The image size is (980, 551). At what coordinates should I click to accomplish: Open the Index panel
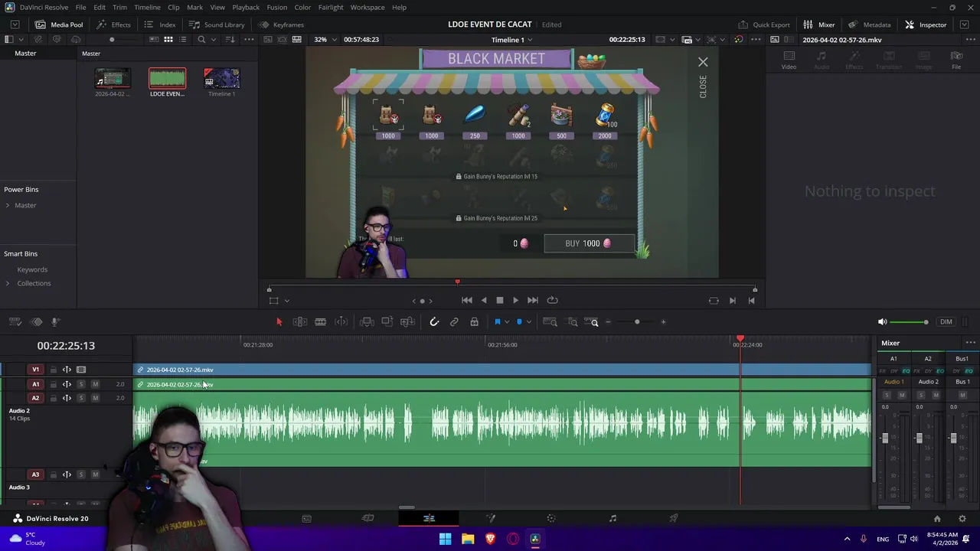160,24
